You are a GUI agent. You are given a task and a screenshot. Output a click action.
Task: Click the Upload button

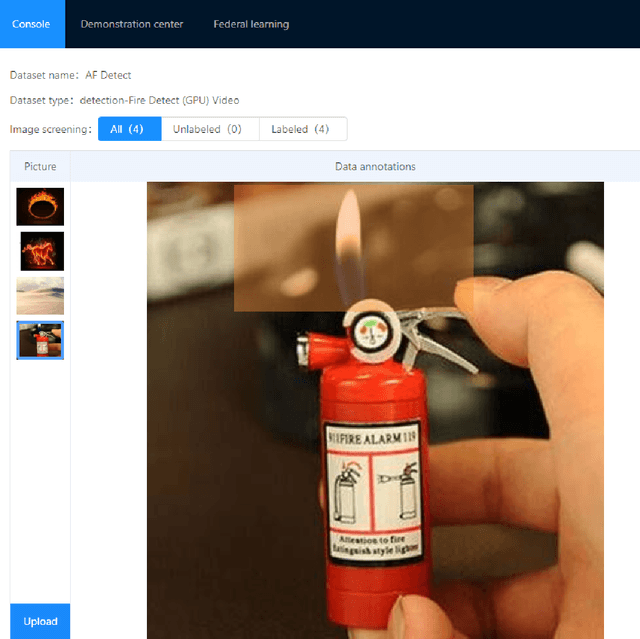point(40,621)
